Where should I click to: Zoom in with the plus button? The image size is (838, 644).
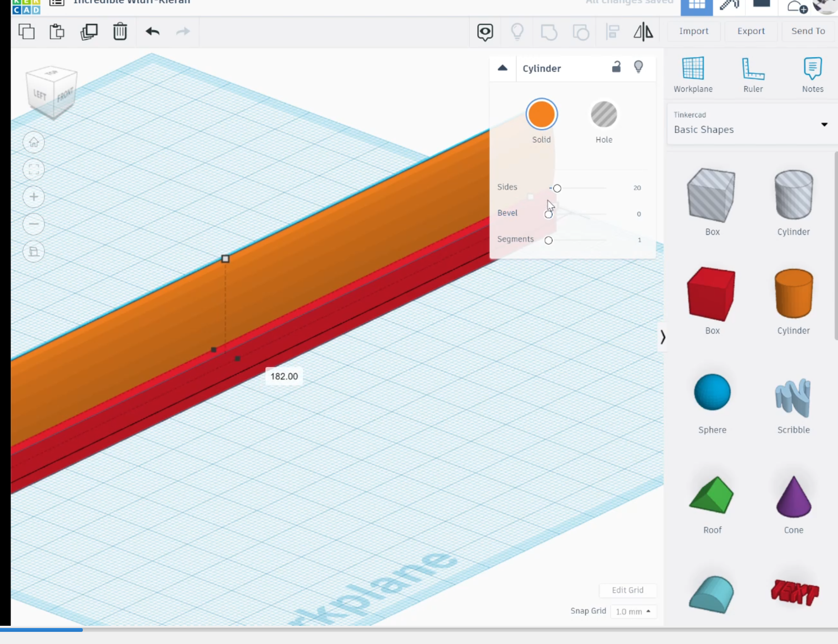[34, 197]
